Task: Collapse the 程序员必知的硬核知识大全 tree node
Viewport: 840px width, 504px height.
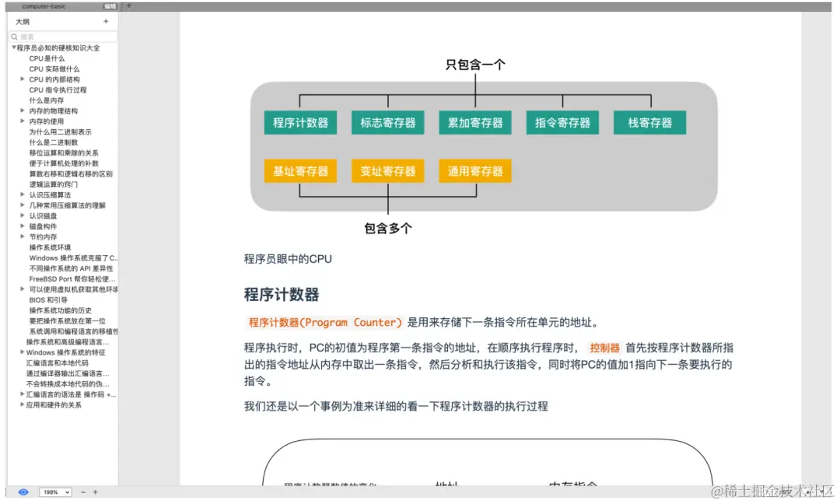Action: coord(12,47)
